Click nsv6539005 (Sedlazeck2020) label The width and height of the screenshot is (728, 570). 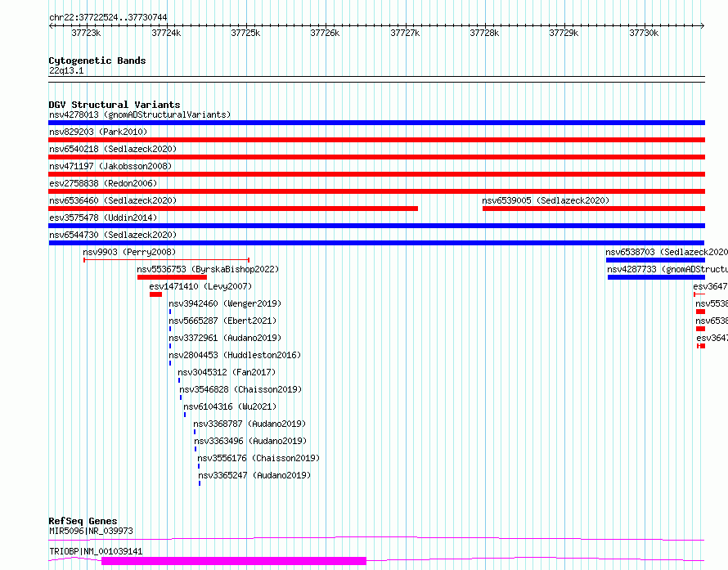click(546, 200)
